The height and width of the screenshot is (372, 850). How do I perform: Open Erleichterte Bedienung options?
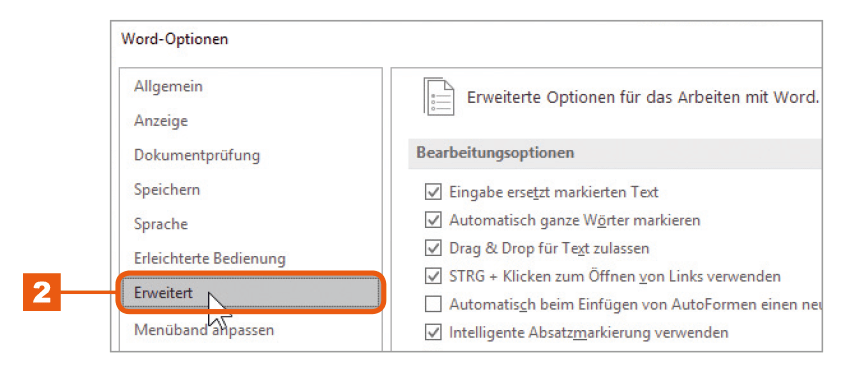210,259
